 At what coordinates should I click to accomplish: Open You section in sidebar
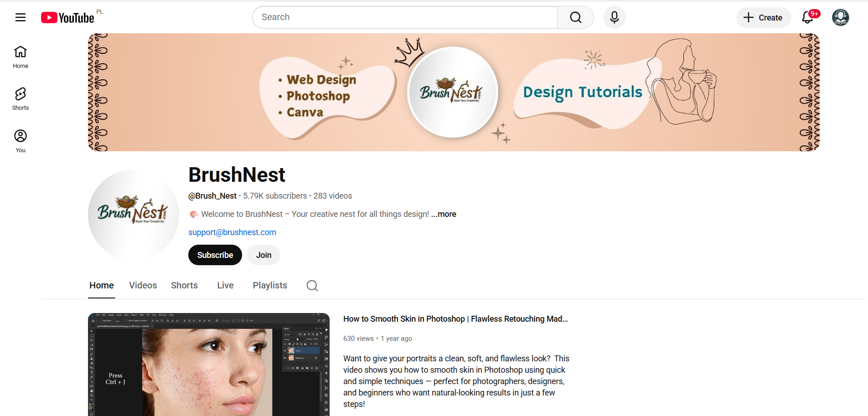[21, 141]
